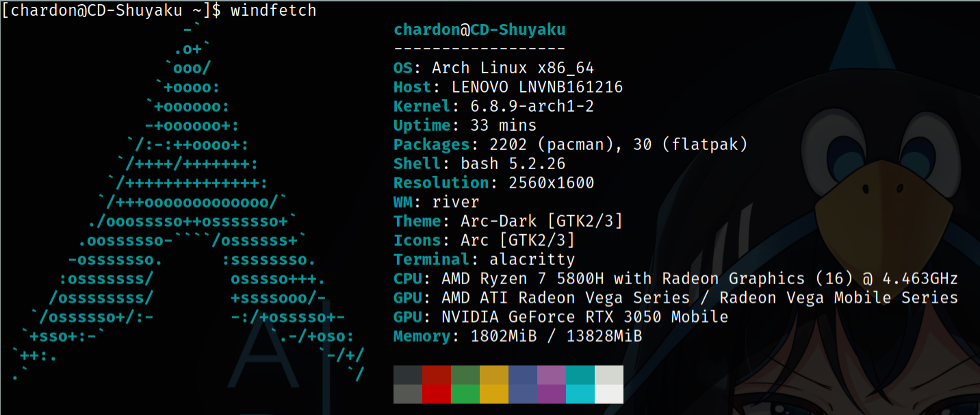Click the golden yellow swatch in the bottom palette row
Screen dimensions: 980x415
(494, 394)
